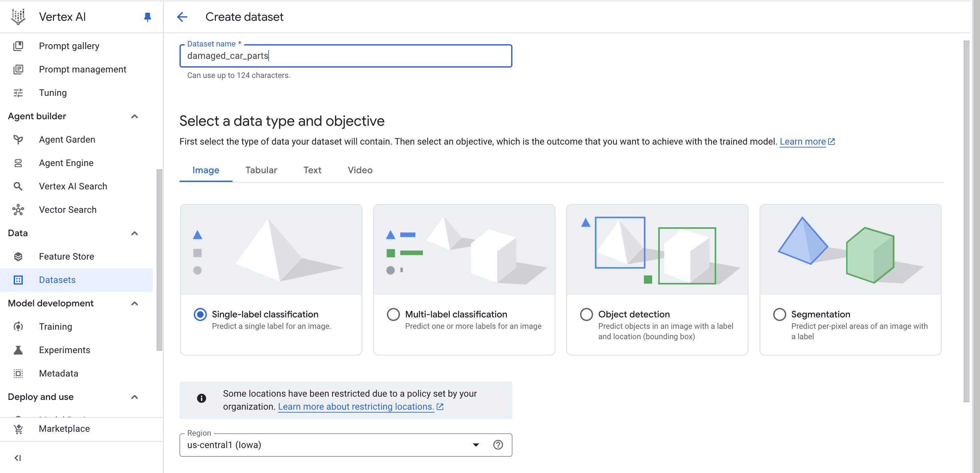
Task: Click the Segmentation illustration
Action: pyautogui.click(x=850, y=250)
